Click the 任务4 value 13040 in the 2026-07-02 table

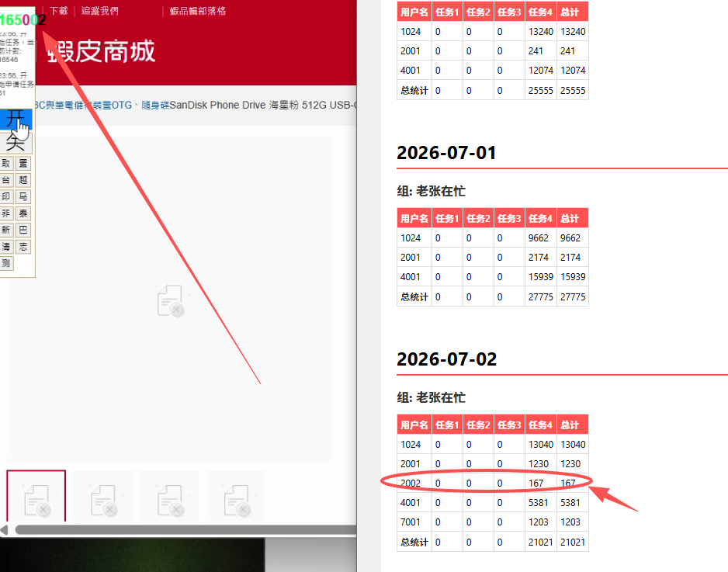[x=541, y=445]
